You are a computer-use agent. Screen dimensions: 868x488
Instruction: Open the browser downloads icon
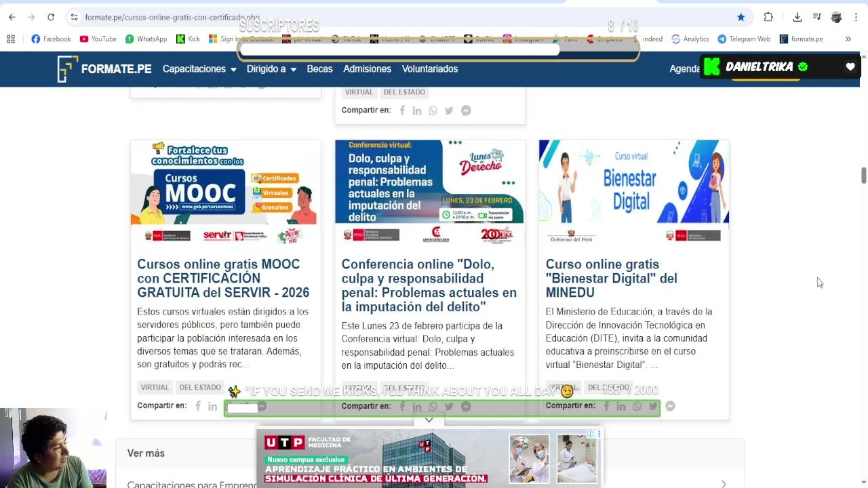coord(797,17)
